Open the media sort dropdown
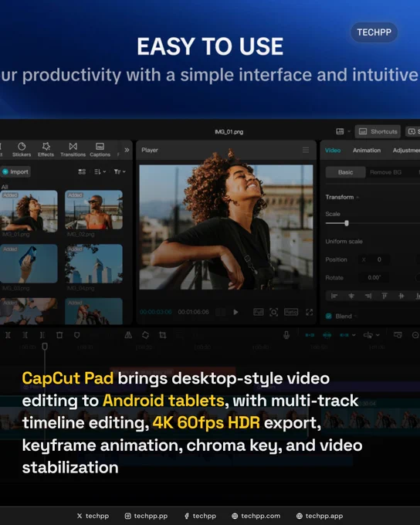420x525 pixels. [100, 171]
